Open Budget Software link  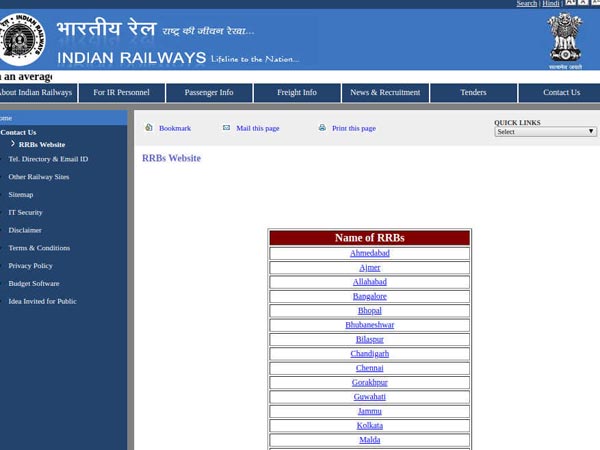pyautogui.click(x=34, y=284)
